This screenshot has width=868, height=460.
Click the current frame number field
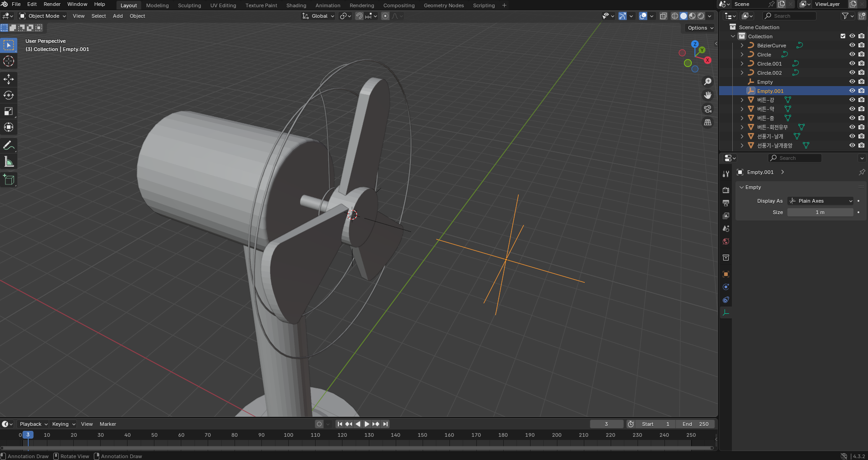607,424
